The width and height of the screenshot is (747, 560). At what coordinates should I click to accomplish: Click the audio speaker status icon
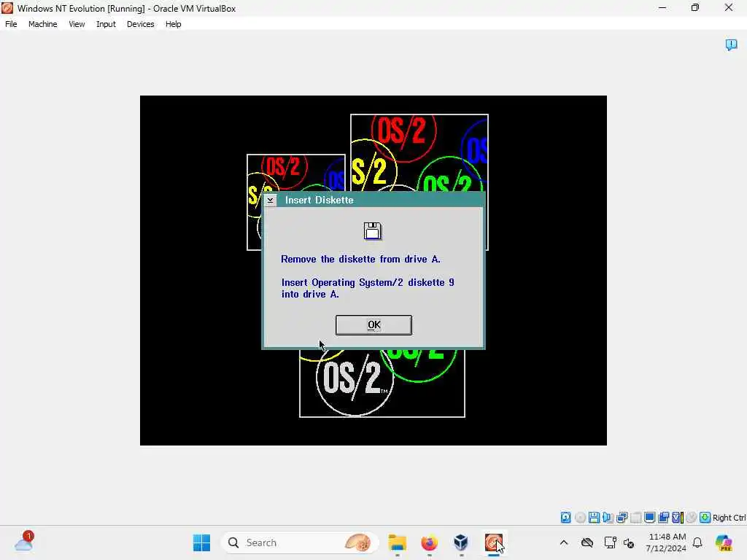pyautogui.click(x=608, y=517)
